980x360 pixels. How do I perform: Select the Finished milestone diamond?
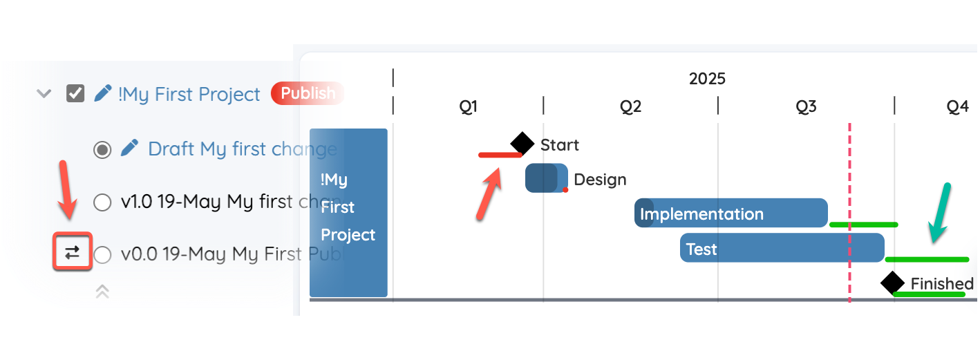[x=892, y=283]
